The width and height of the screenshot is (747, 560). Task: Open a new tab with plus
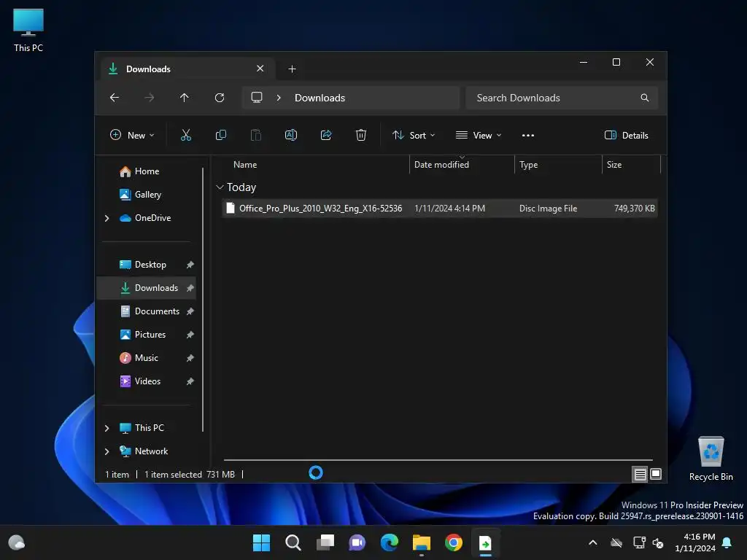pos(292,69)
